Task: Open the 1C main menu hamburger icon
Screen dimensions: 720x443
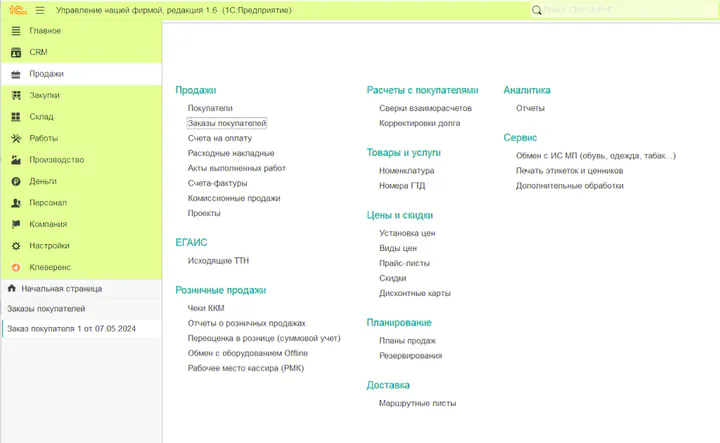Action: pos(39,9)
